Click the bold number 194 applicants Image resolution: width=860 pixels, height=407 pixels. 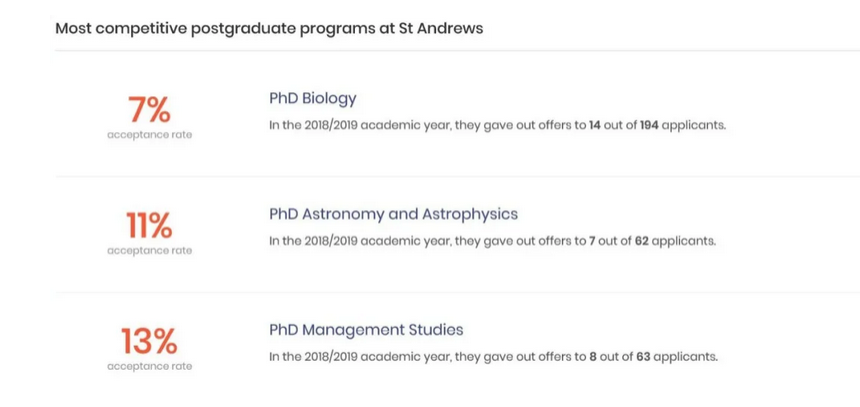649,125
